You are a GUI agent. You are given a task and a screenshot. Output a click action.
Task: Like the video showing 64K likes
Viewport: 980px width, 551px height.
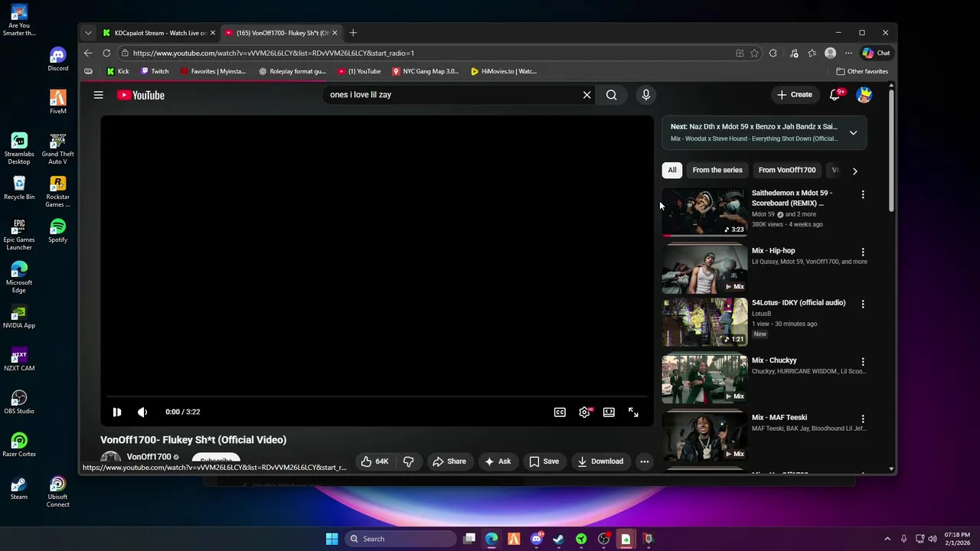tap(375, 461)
